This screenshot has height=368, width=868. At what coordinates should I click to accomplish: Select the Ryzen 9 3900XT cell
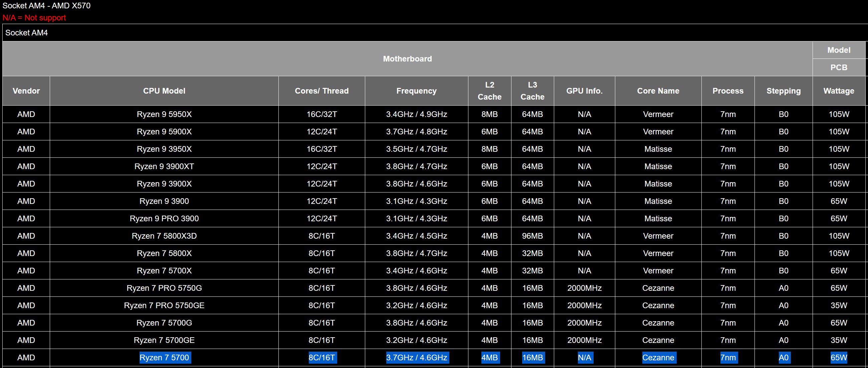[x=164, y=166]
